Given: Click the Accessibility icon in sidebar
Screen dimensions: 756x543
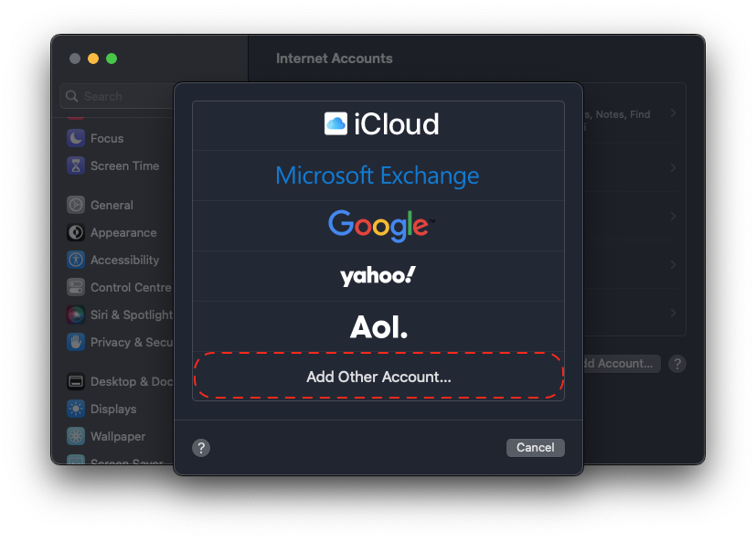Looking at the screenshot, I should (x=76, y=260).
